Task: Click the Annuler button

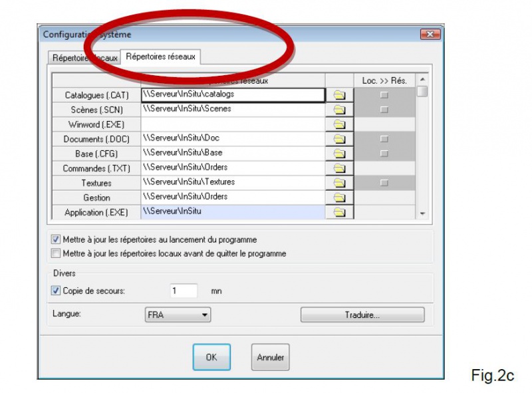Action: 270,357
